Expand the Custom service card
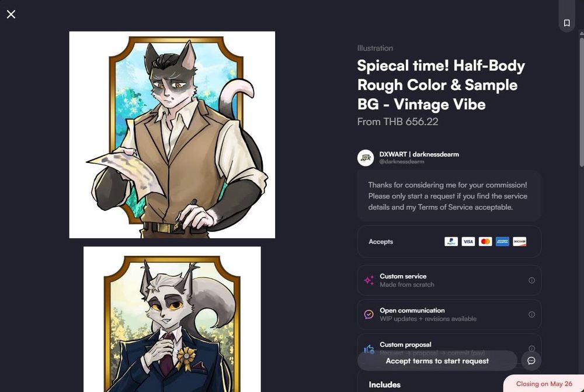Screen dimensions: 584x392 tap(449, 280)
